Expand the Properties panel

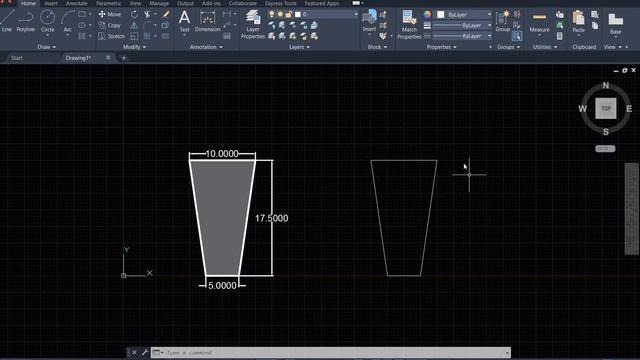[x=441, y=47]
